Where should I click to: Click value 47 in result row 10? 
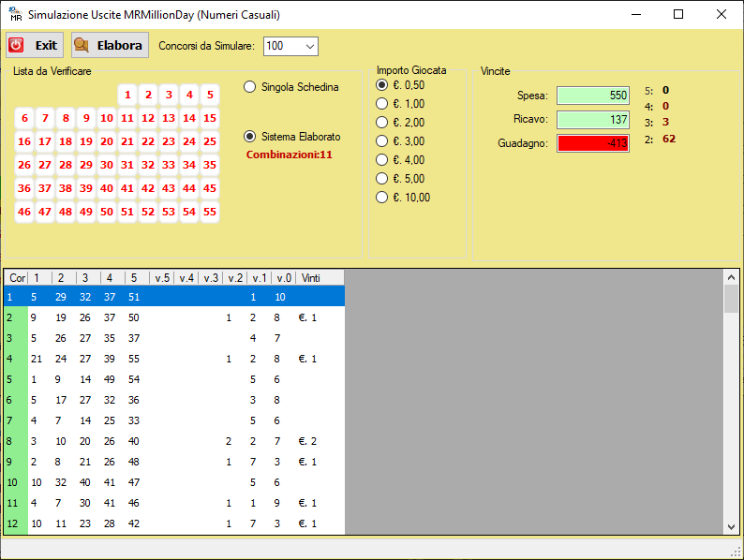(134, 482)
